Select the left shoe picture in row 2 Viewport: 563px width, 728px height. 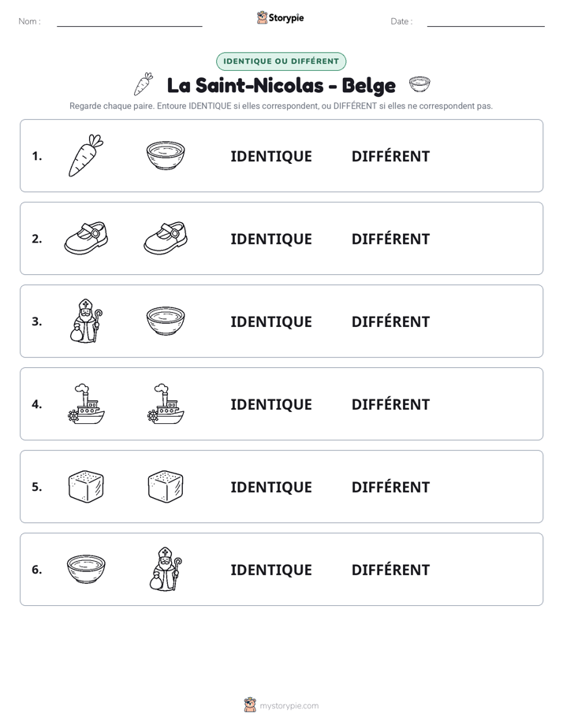[86, 238]
